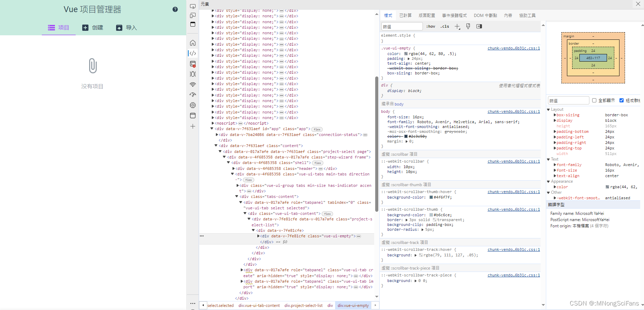
Task: Collapse the tabs-content div node
Action: click(237, 197)
